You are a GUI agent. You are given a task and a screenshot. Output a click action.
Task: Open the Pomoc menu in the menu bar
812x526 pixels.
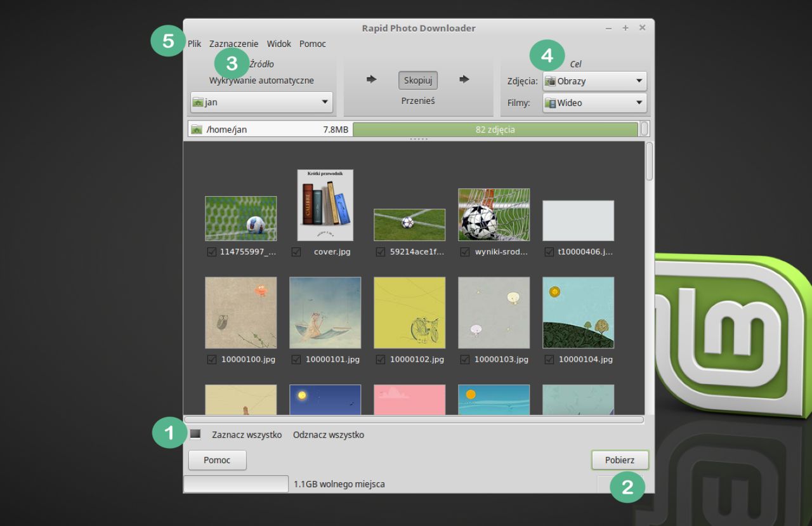coord(313,44)
